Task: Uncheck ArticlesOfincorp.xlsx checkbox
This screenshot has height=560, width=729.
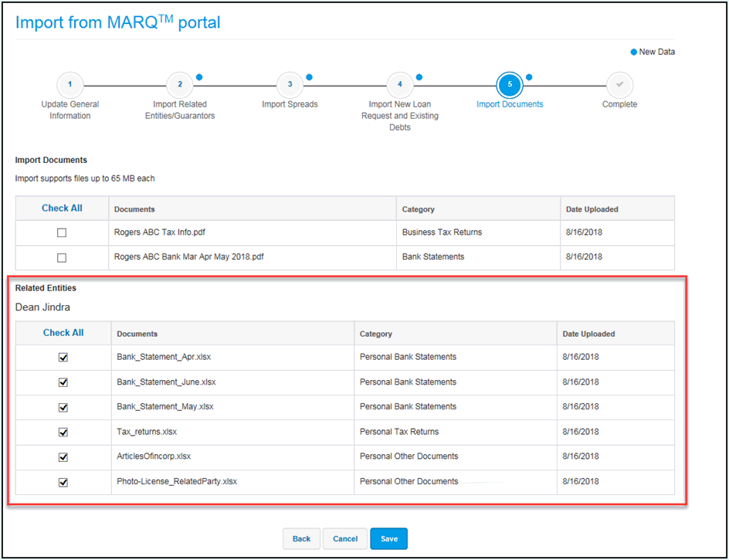Action: (x=63, y=456)
